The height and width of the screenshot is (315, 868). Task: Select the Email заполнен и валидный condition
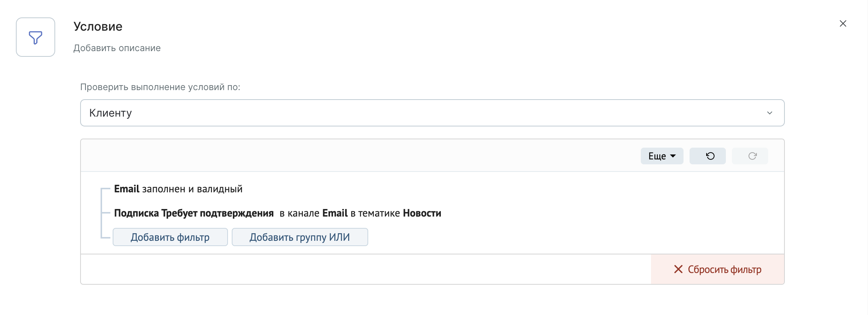[x=178, y=189]
